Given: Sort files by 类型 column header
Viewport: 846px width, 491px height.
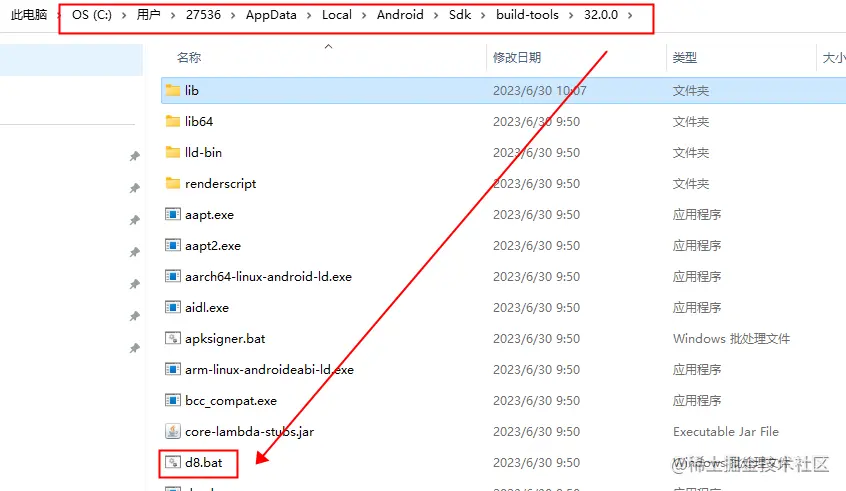Looking at the screenshot, I should point(685,57).
